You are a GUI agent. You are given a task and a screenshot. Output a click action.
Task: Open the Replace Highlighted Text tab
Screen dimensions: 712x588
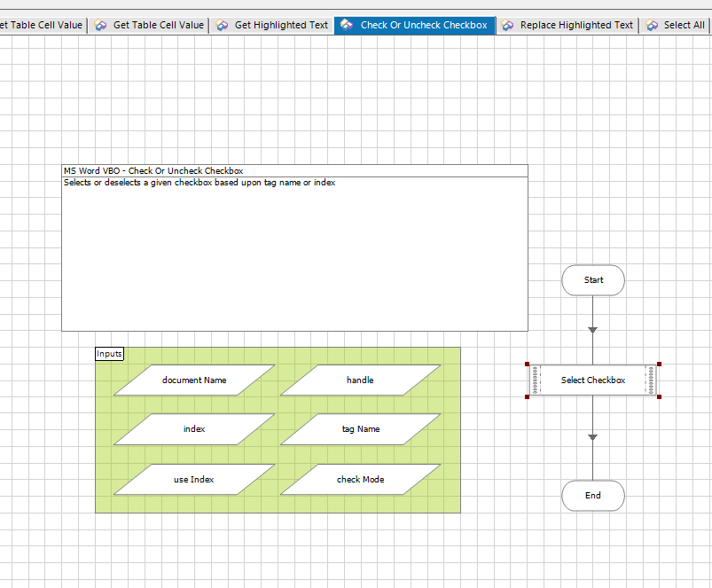click(576, 26)
